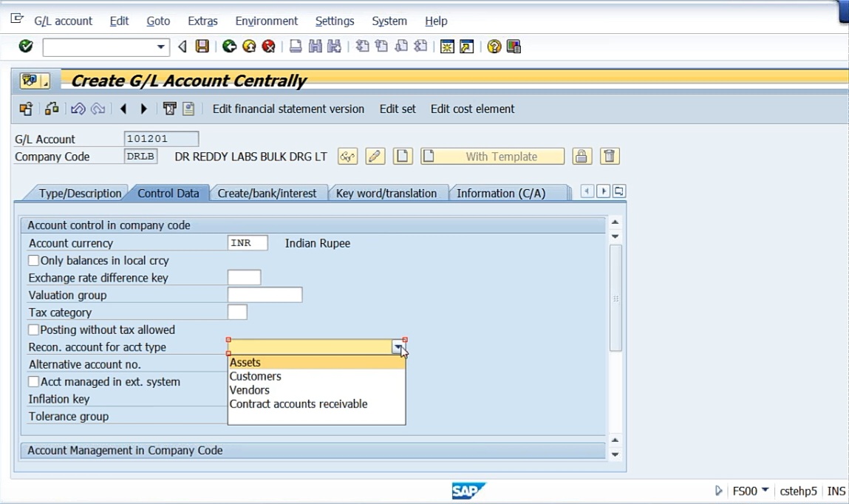Click the Create New Session icon
Image resolution: width=849 pixels, height=504 pixels.
coord(447,47)
